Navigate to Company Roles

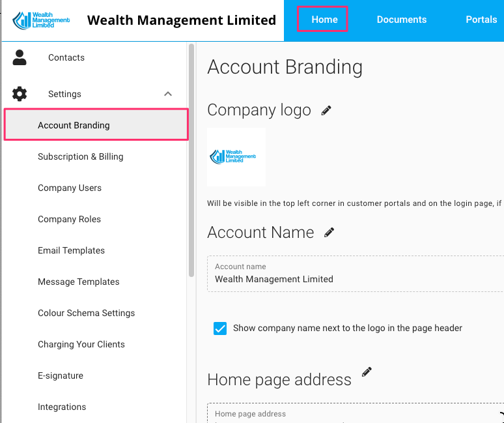click(69, 219)
